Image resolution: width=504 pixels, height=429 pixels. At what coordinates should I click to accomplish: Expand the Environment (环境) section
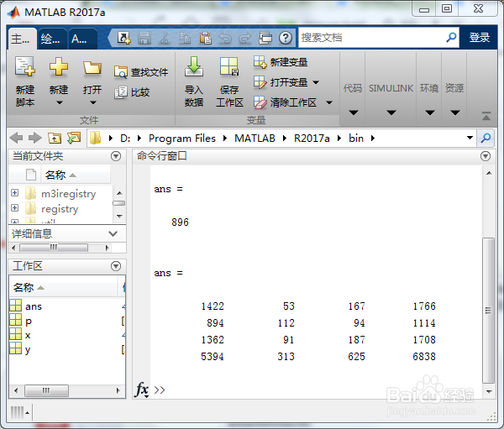[x=430, y=112]
